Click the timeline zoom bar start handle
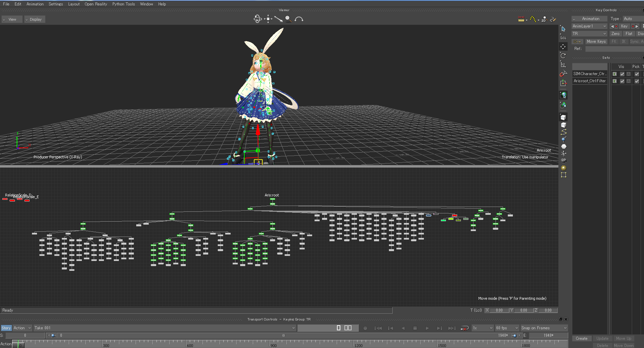 tap(53, 335)
